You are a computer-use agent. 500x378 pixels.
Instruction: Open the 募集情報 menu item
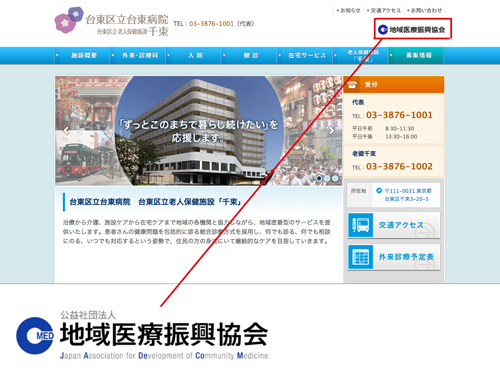point(417,55)
